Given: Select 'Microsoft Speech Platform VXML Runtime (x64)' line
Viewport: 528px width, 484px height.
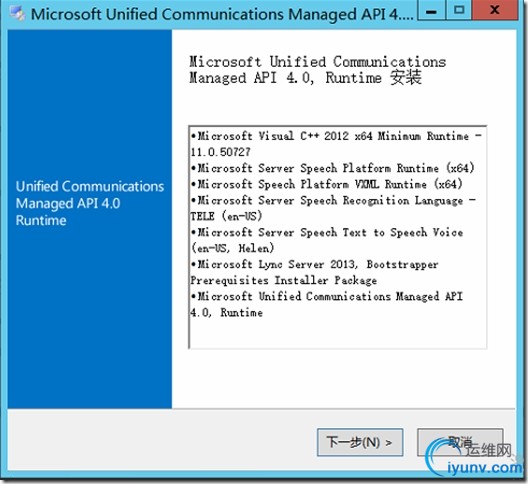Looking at the screenshot, I should point(326,184).
